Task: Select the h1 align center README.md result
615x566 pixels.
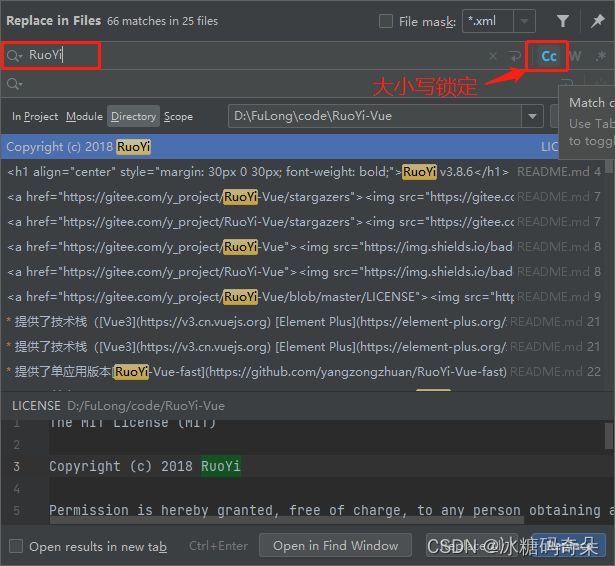Action: coord(302,172)
